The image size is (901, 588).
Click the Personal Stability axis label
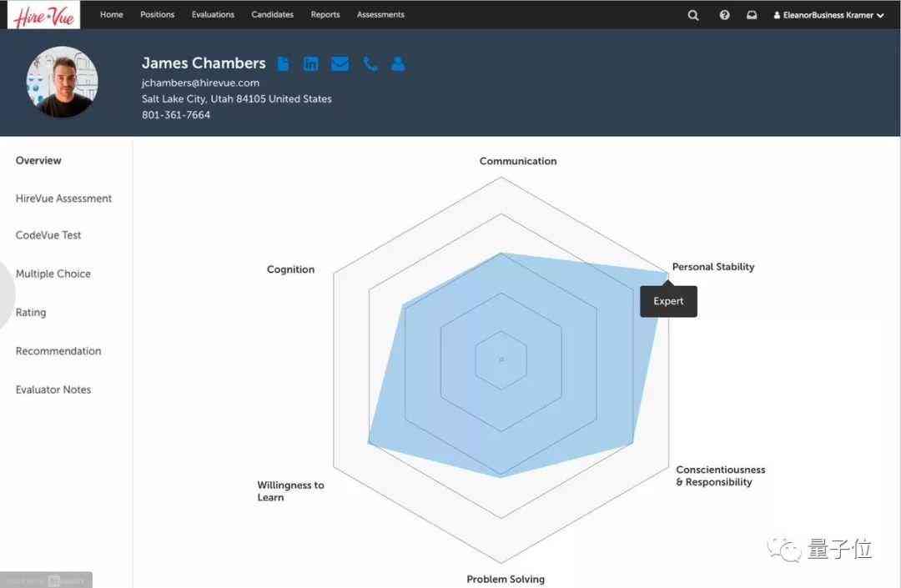point(713,267)
